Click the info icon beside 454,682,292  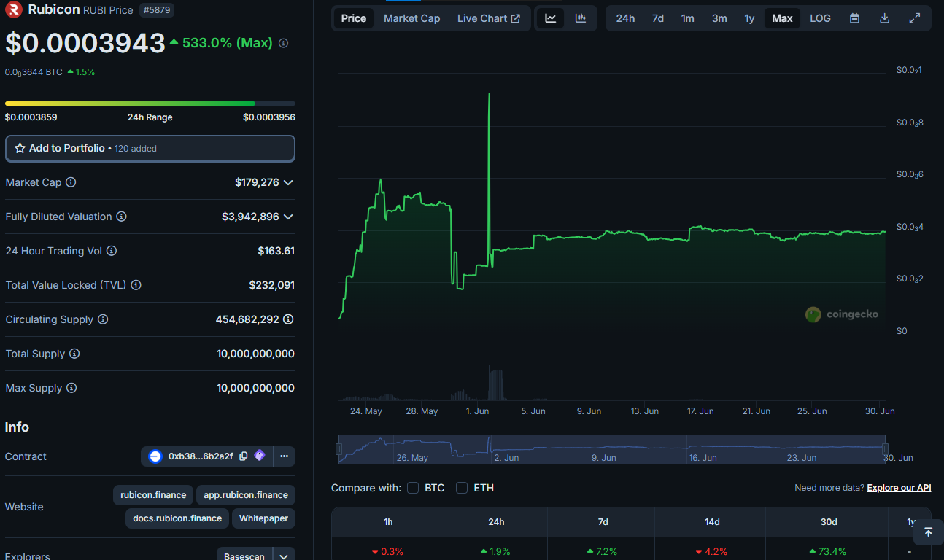(288, 319)
